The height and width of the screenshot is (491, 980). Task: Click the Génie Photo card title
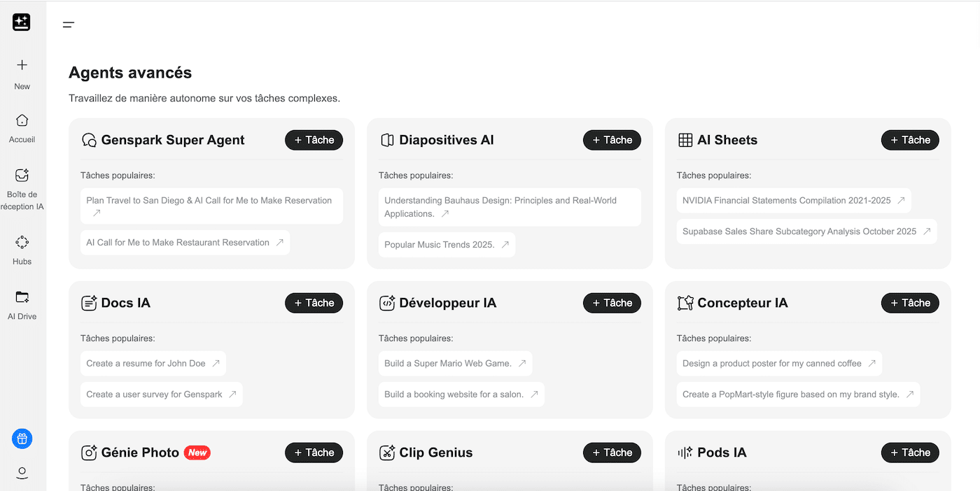click(x=140, y=453)
